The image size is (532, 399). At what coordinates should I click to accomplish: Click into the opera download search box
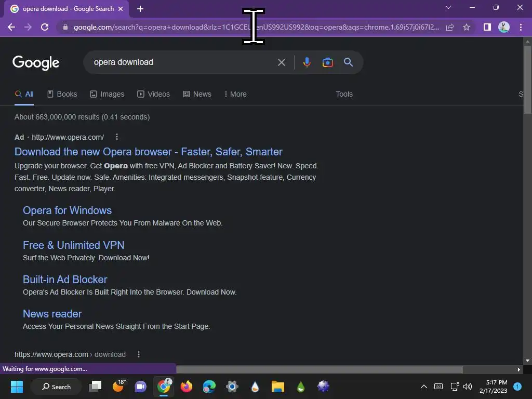[183, 62]
